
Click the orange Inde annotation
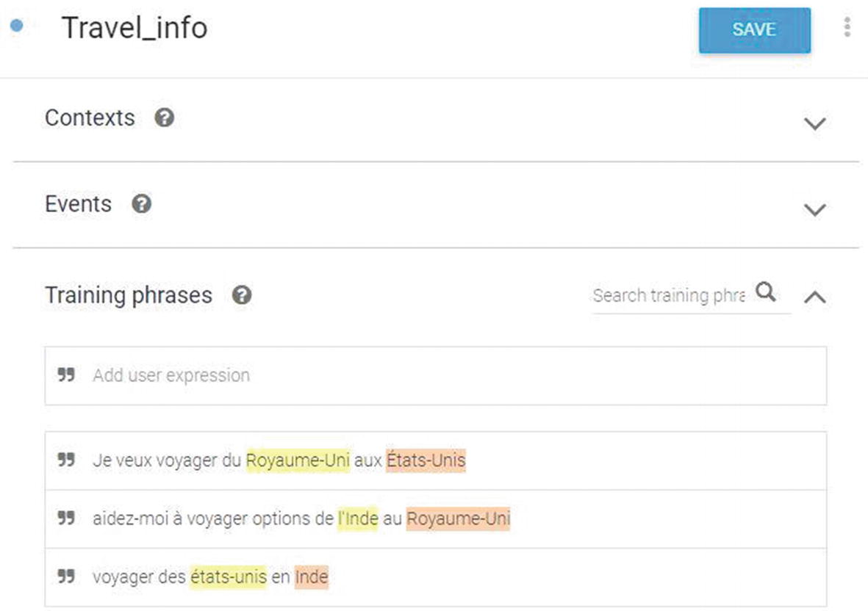pos(312,577)
